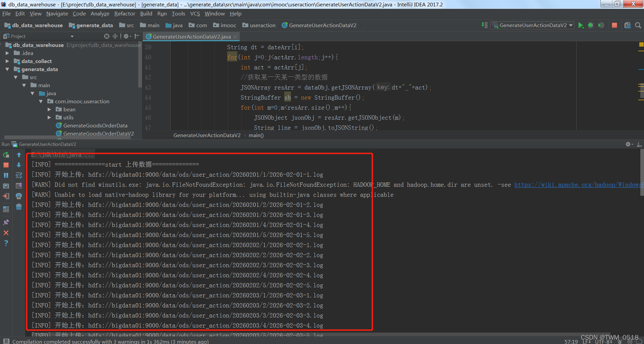Collapse the generate_data module
The height and width of the screenshot is (344, 644).
pyautogui.click(x=7, y=69)
